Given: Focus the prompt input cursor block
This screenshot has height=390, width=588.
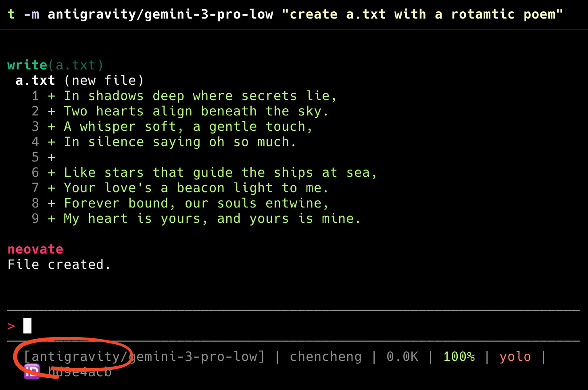Looking at the screenshot, I should [x=27, y=326].
